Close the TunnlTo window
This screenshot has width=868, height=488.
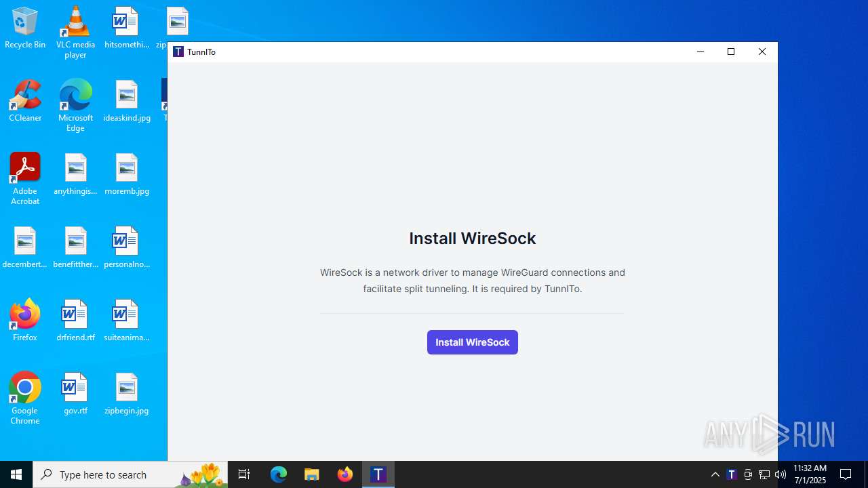click(x=762, y=52)
